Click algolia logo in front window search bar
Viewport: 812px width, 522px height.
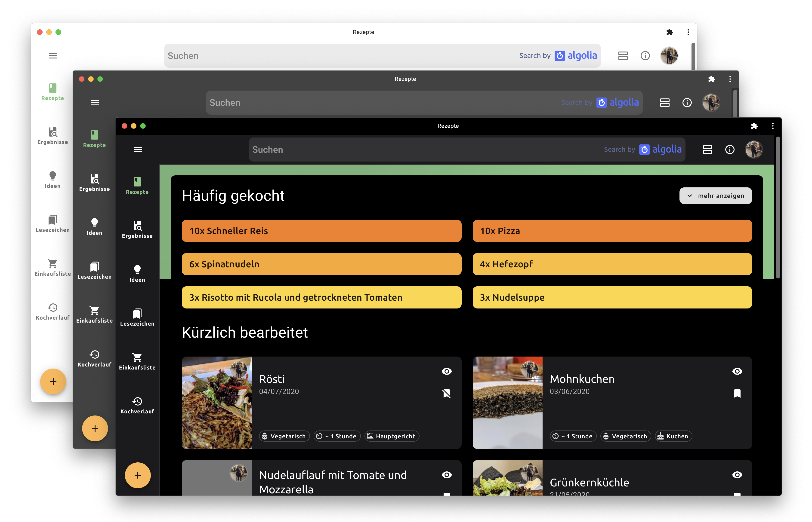tap(660, 150)
